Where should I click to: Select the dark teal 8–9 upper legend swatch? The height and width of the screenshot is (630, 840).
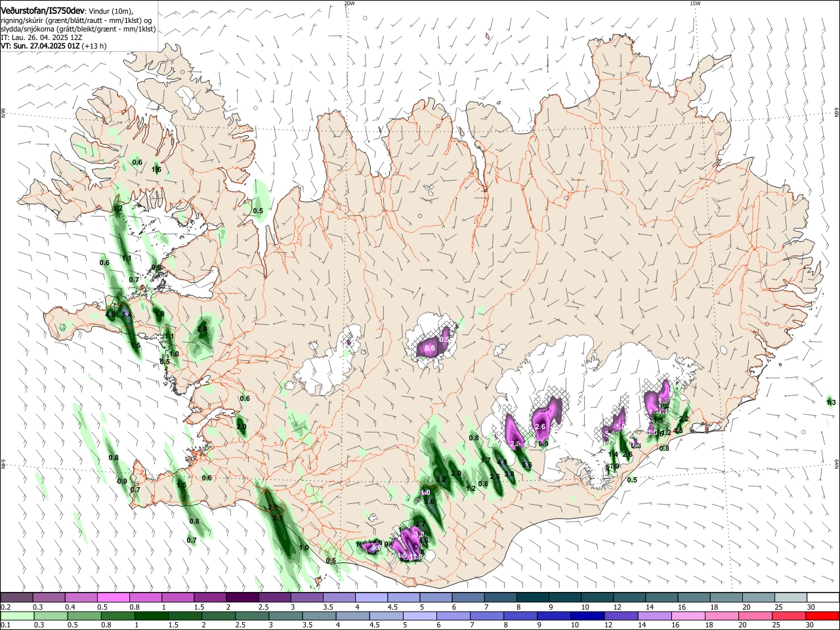click(533, 597)
